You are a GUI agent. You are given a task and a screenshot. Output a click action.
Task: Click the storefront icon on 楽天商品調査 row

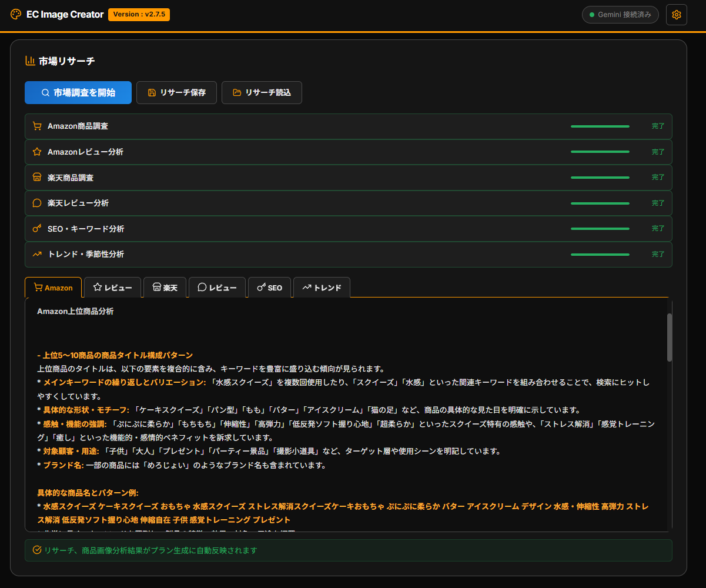[x=38, y=177]
